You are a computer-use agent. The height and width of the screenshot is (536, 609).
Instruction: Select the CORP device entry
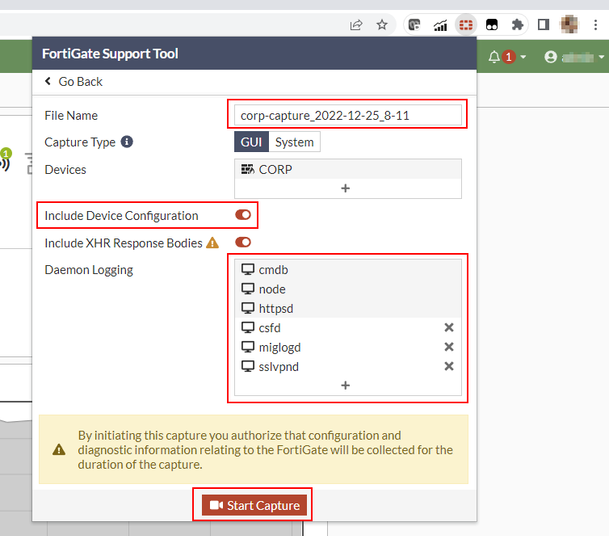click(348, 169)
